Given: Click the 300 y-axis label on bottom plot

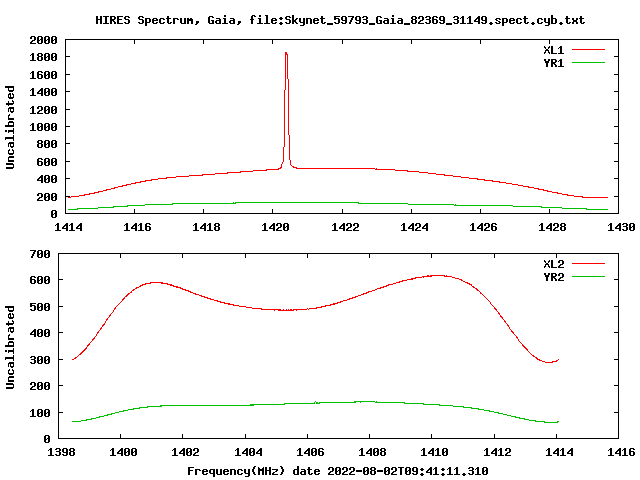Looking at the screenshot, I should [40, 360].
